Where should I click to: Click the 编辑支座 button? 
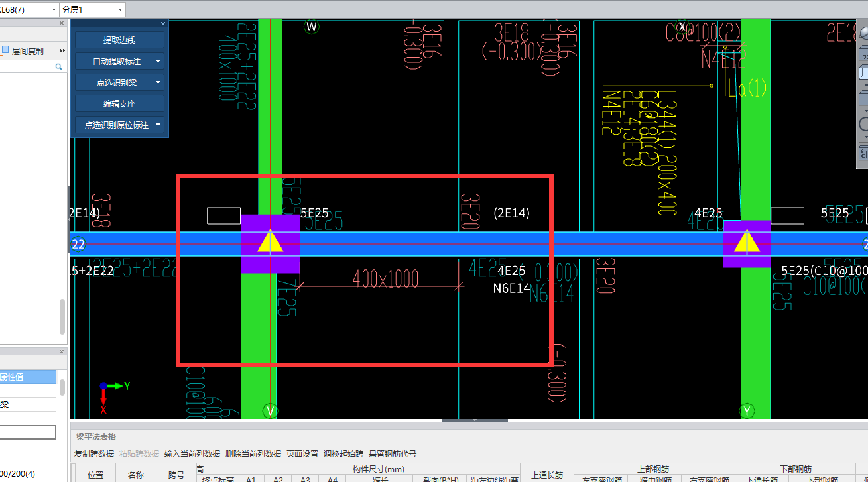119,104
